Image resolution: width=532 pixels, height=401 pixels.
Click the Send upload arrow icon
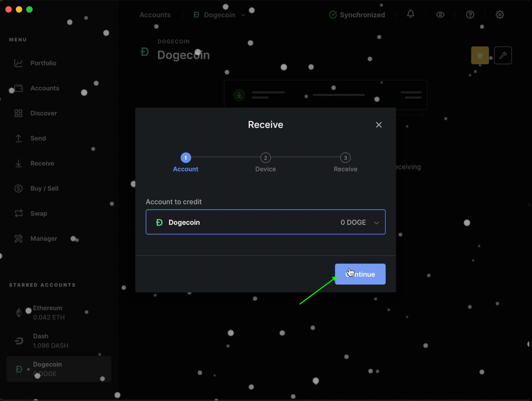(x=18, y=138)
